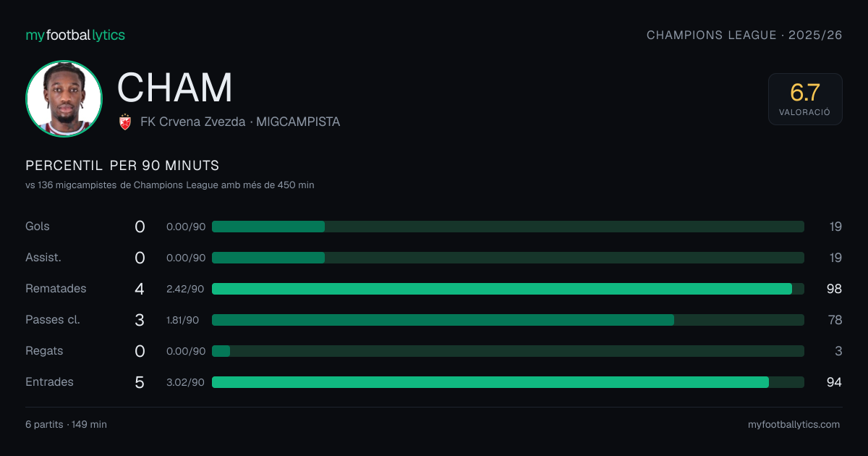Image resolution: width=868 pixels, height=456 pixels.
Task: Click the Rematades percentile bar
Action: pos(508,289)
